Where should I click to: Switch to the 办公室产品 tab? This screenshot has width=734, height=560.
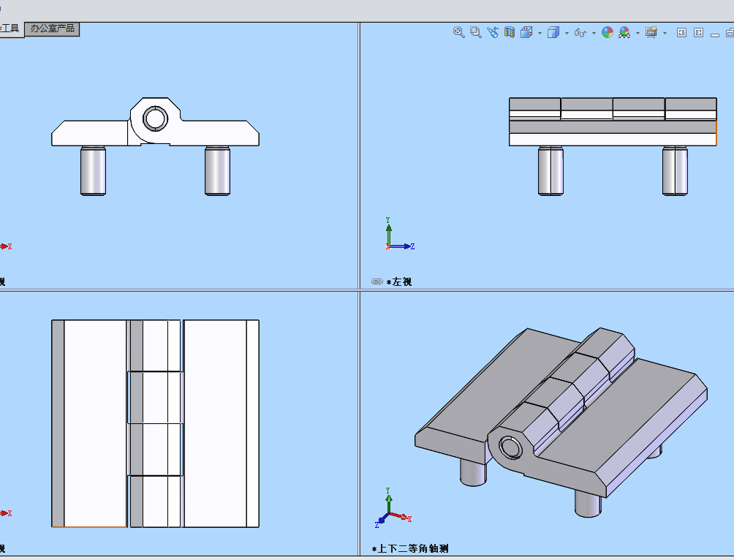pyautogui.click(x=53, y=30)
